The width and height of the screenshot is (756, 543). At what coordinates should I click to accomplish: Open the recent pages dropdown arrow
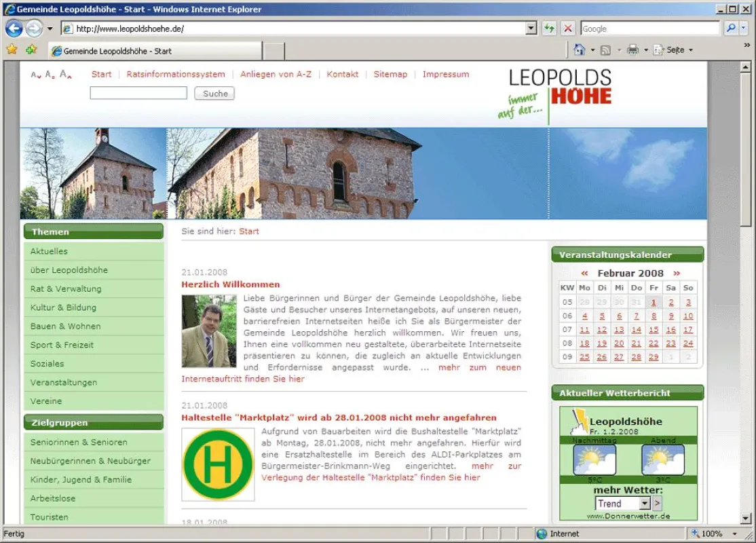click(x=50, y=29)
